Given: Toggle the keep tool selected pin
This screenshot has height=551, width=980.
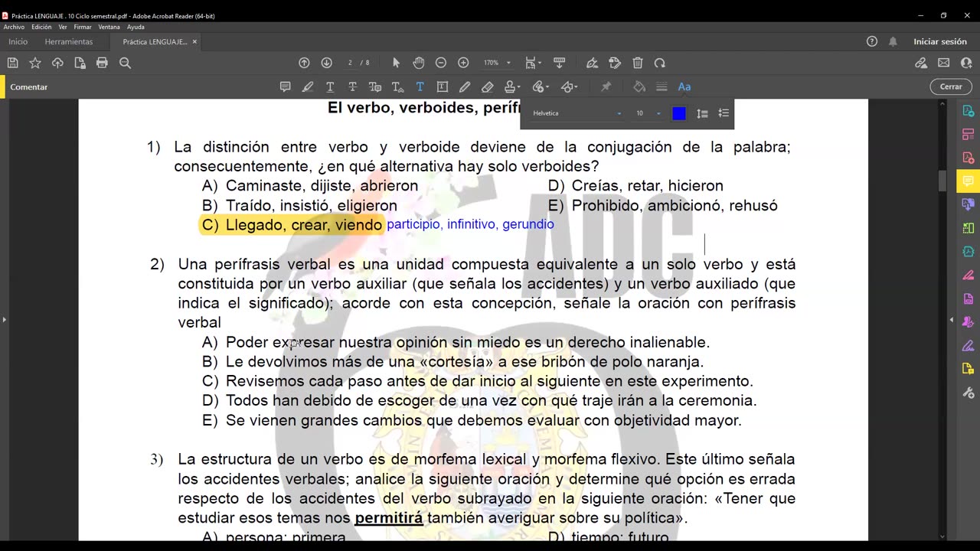Looking at the screenshot, I should (606, 86).
